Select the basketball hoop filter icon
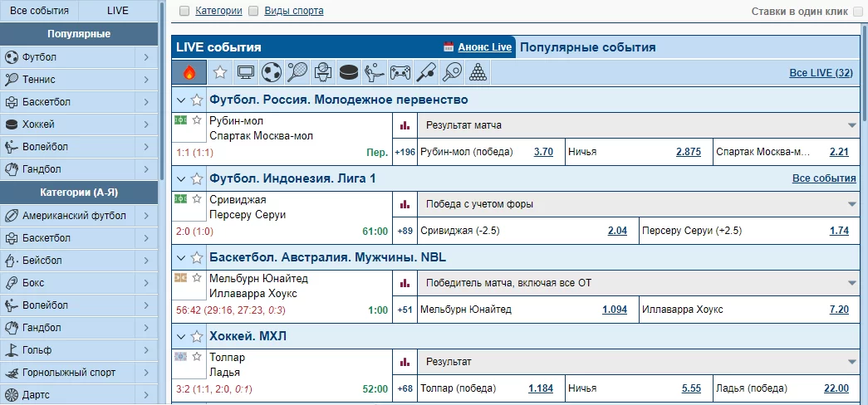Screen dimensions: 868x405 [324, 72]
